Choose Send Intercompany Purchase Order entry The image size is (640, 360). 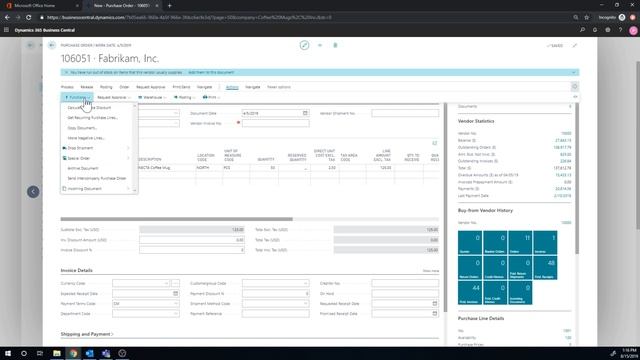click(97, 178)
